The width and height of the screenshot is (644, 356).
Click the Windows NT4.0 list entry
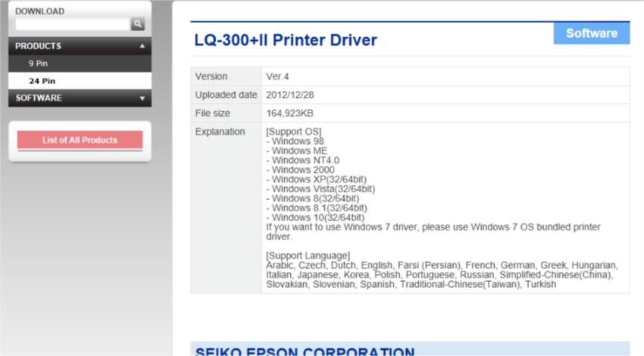coord(303,160)
